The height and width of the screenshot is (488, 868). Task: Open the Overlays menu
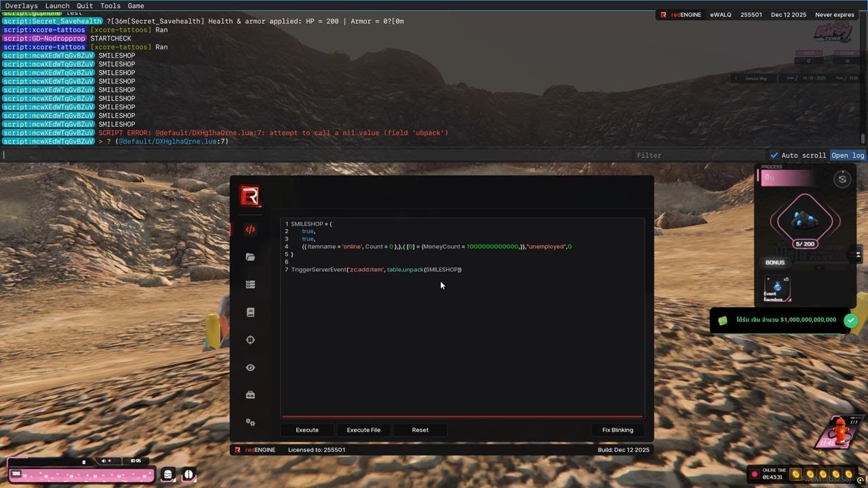tap(22, 5)
